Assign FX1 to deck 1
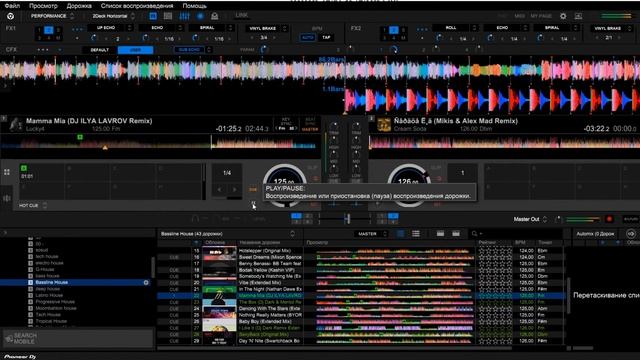 point(39,30)
